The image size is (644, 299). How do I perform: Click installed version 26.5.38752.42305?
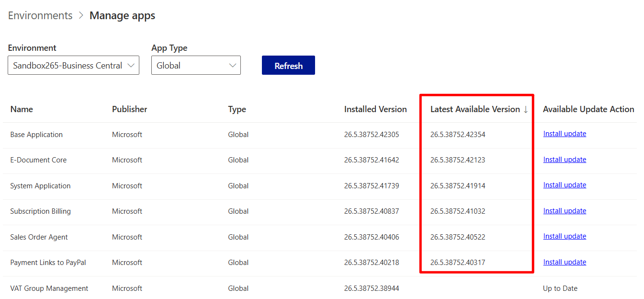coord(372,135)
